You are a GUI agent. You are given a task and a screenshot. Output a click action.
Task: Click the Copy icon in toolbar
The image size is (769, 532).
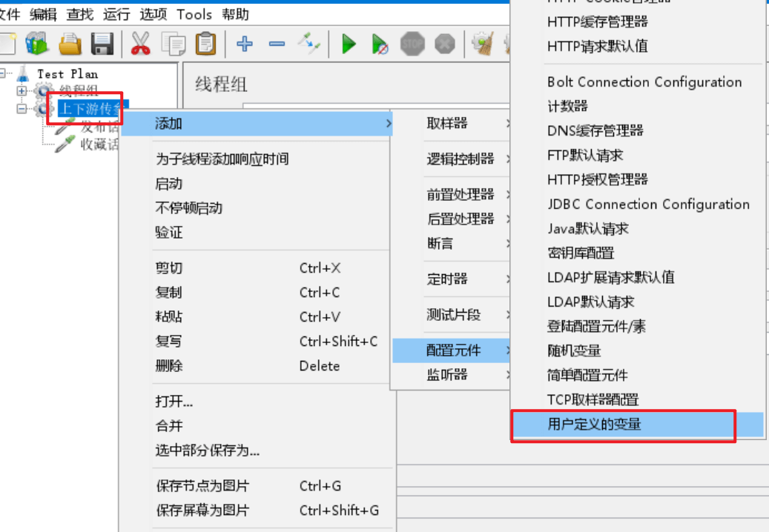point(174,44)
